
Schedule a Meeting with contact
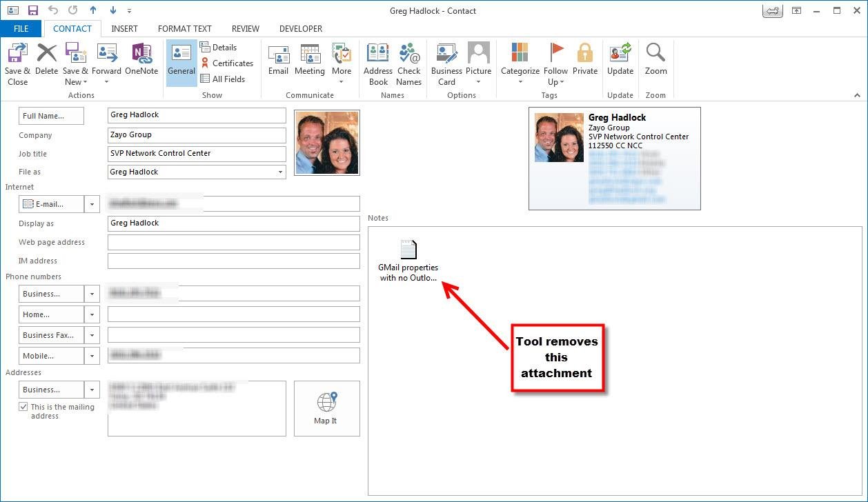[310, 60]
